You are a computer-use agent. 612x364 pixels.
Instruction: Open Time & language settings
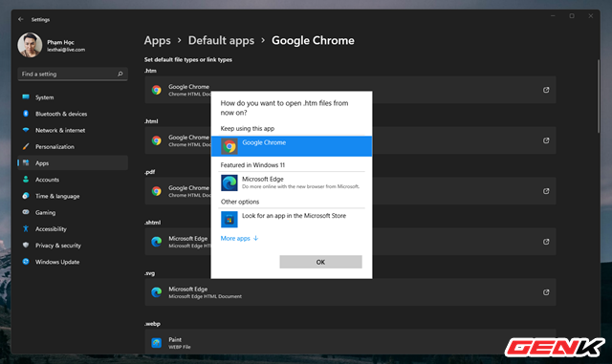pyautogui.click(x=73, y=196)
